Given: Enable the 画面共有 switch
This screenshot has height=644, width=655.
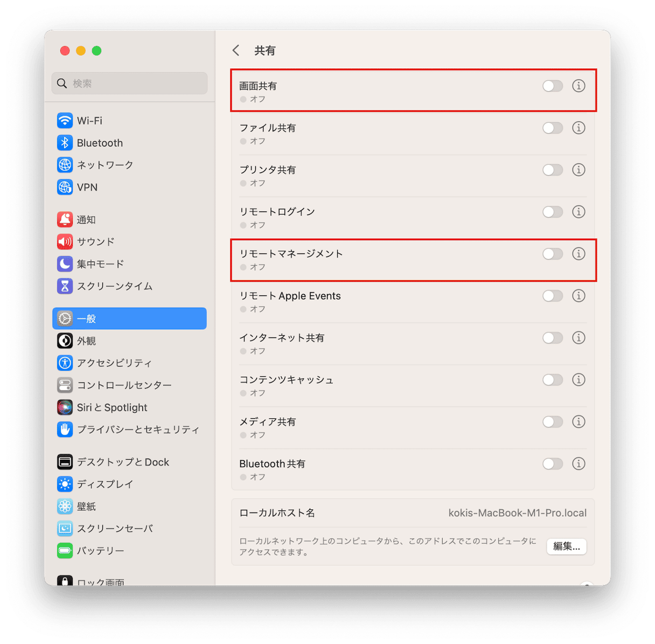Looking at the screenshot, I should pos(553,86).
